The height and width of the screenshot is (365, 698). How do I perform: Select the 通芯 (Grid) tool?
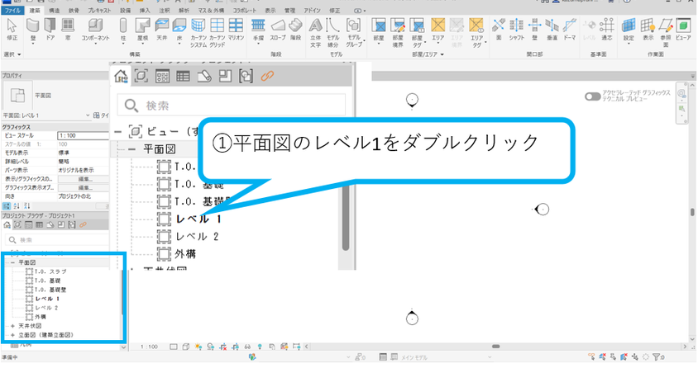pos(607,29)
